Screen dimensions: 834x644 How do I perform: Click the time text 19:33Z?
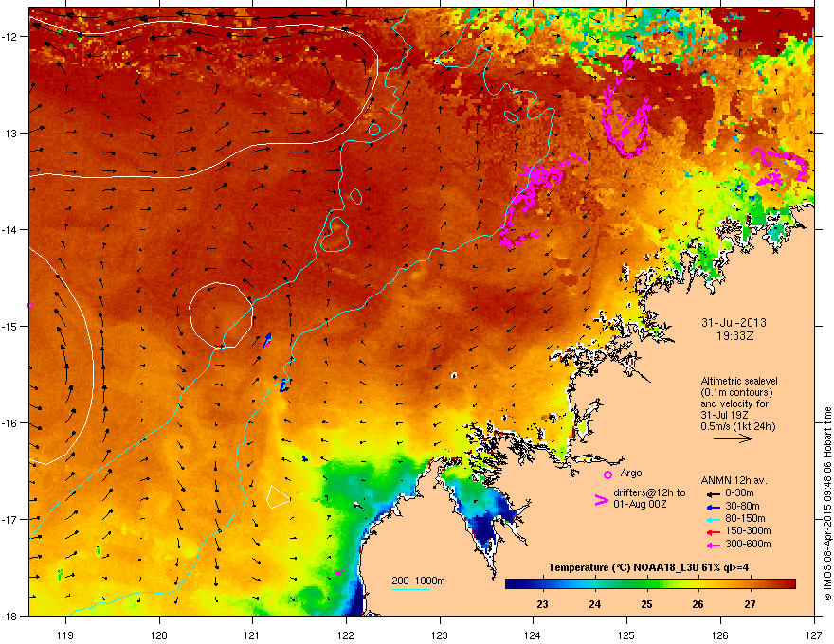click(734, 336)
